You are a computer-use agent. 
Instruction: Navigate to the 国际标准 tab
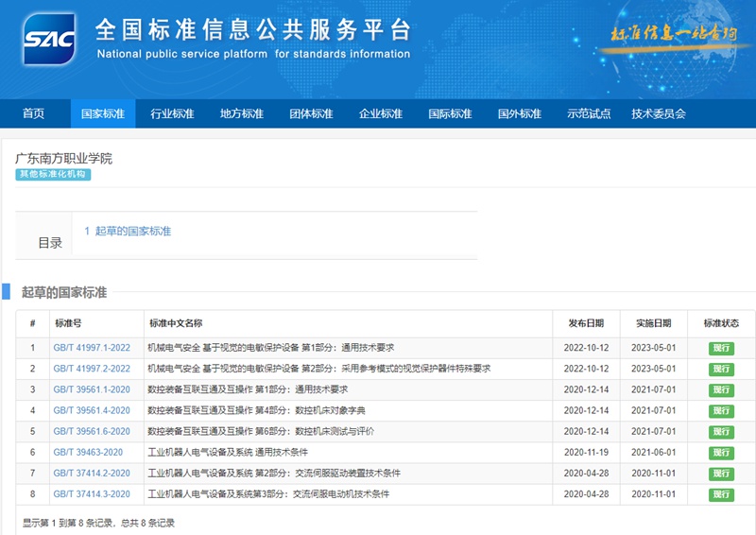[450, 113]
